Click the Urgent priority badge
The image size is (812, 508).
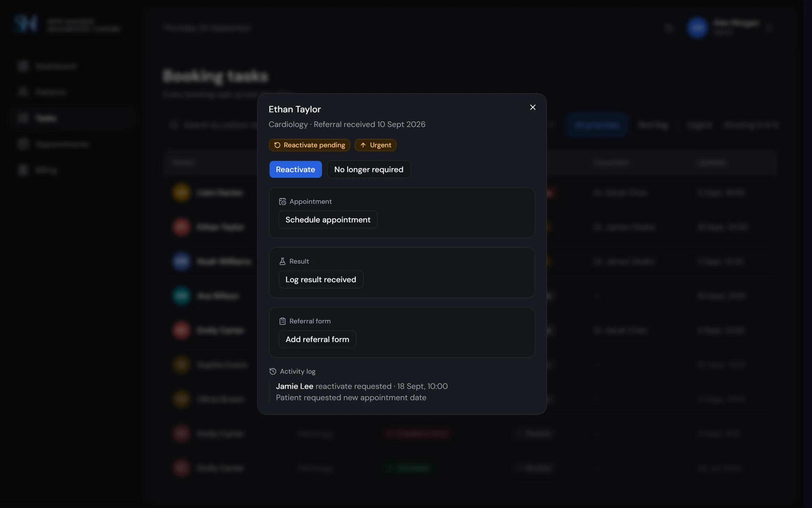(375, 145)
